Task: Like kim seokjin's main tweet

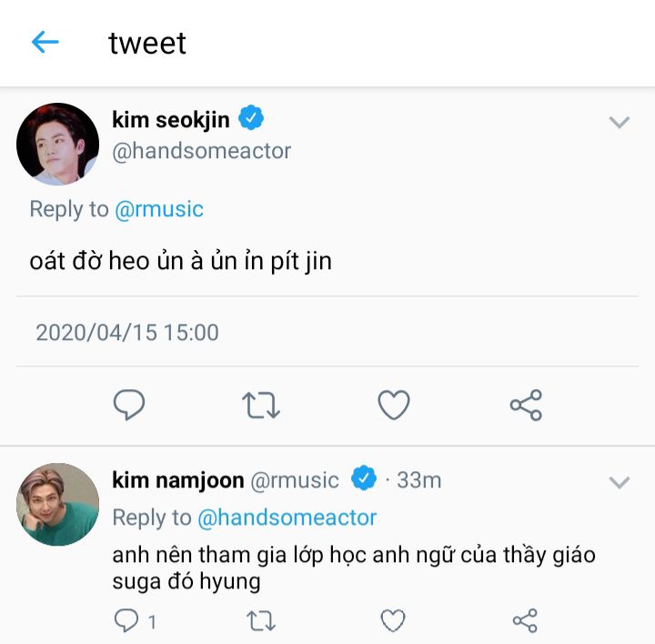Action: 393,405
